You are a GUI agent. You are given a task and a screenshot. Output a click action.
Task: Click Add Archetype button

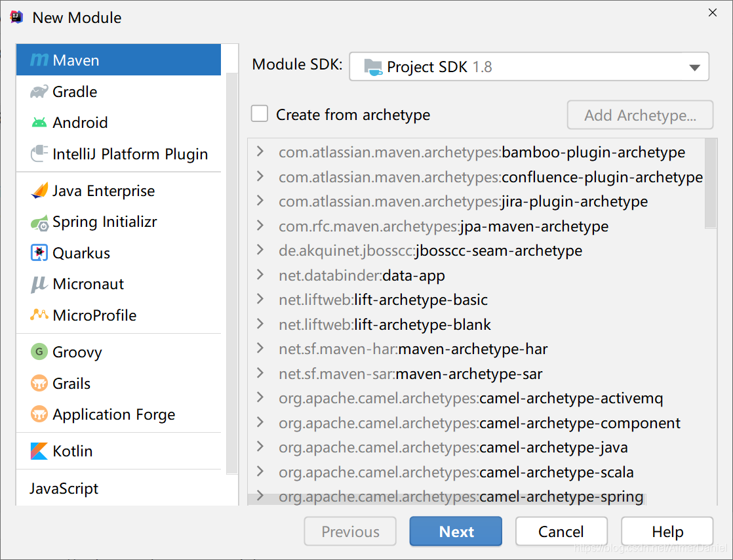coord(640,115)
